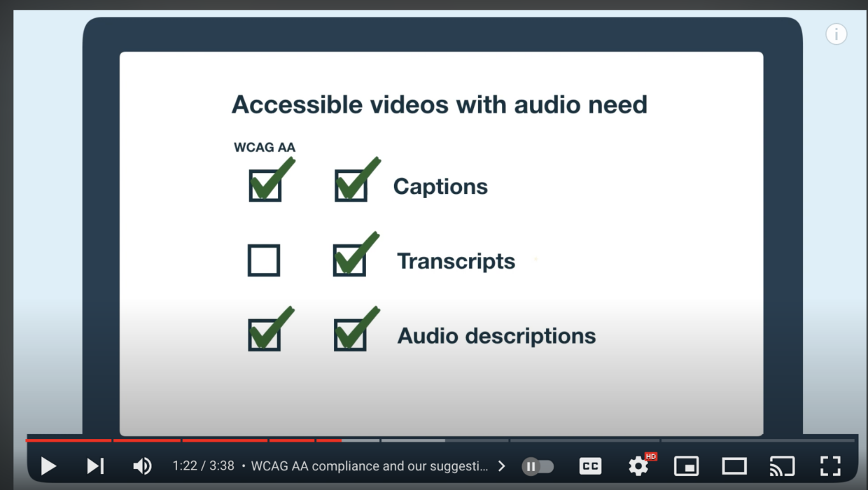This screenshot has height=490, width=868.
Task: Select the skip to next video icon
Action: (x=94, y=465)
